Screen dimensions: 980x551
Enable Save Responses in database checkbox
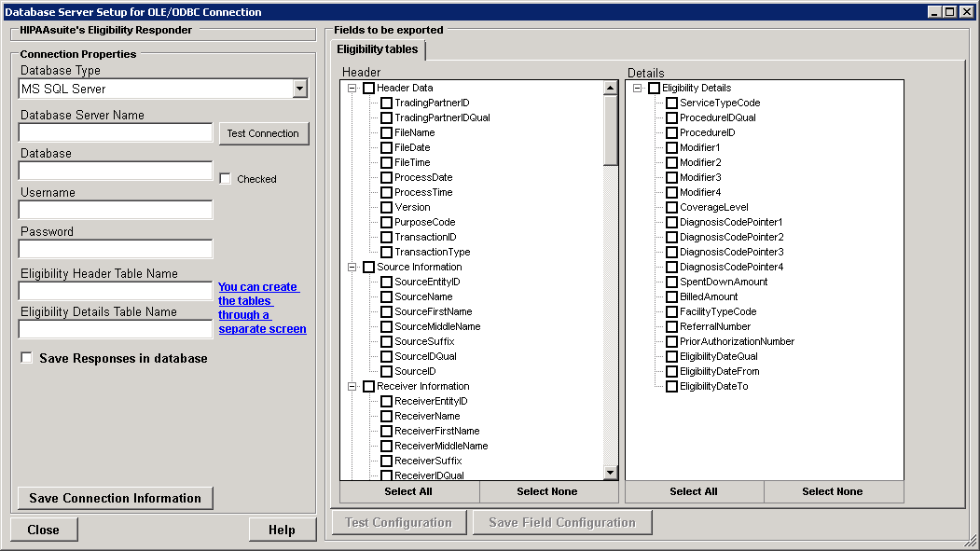pos(27,358)
